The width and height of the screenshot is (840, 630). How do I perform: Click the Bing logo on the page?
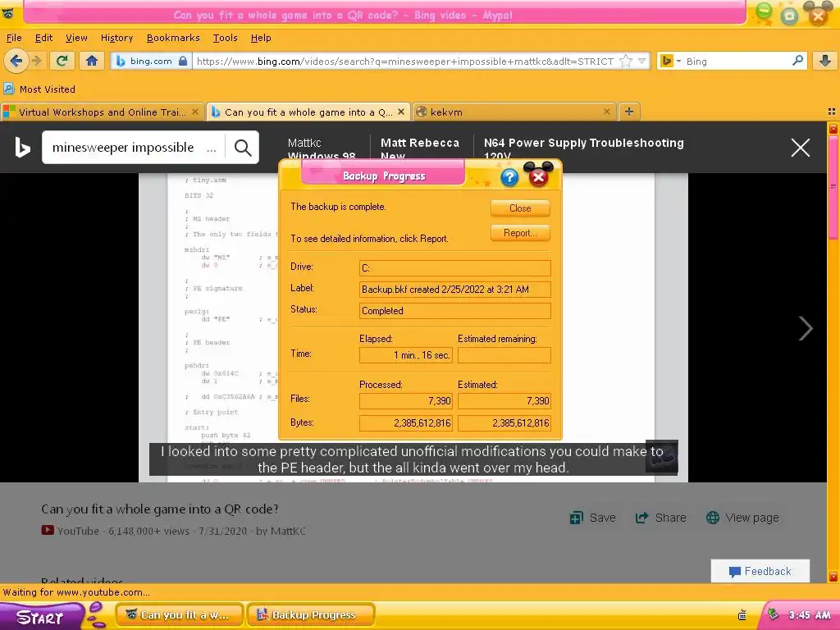(22, 148)
